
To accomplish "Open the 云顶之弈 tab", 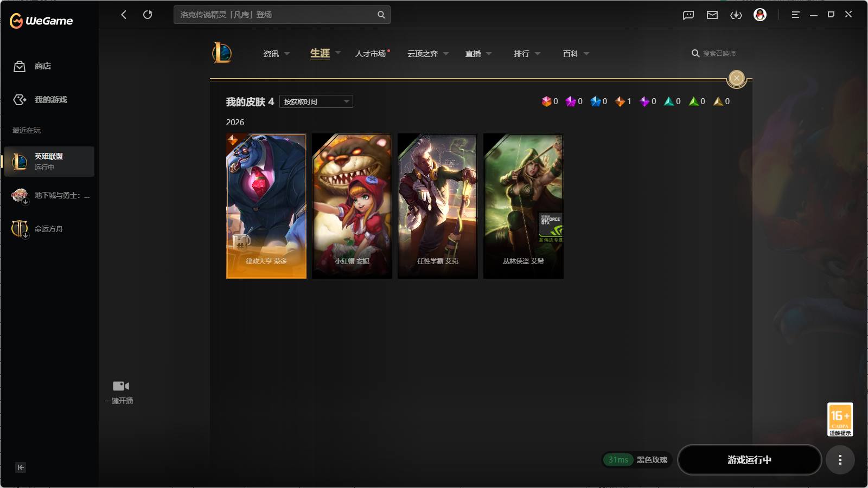I will point(423,54).
